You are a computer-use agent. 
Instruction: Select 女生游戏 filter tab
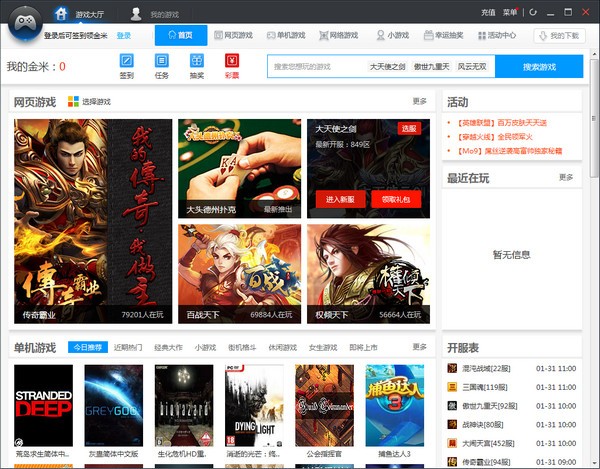click(x=323, y=347)
